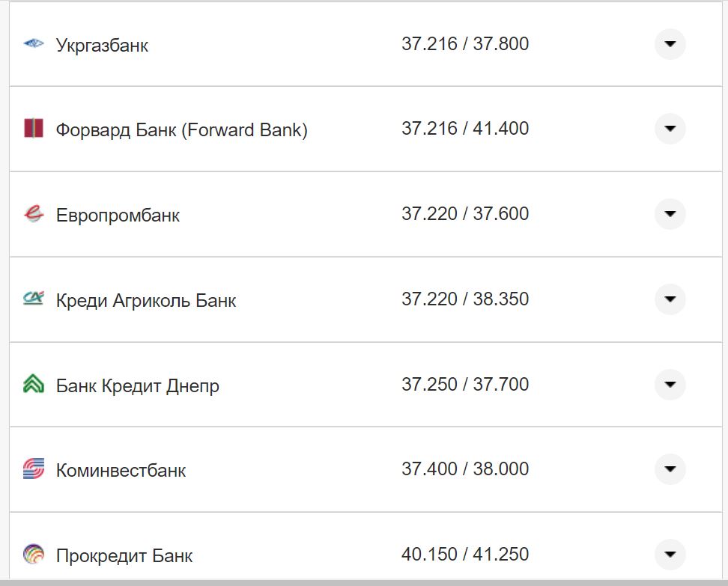This screenshot has height=586, width=728.
Task: Expand the Укргазбанк details dropdown
Action: [x=670, y=44]
